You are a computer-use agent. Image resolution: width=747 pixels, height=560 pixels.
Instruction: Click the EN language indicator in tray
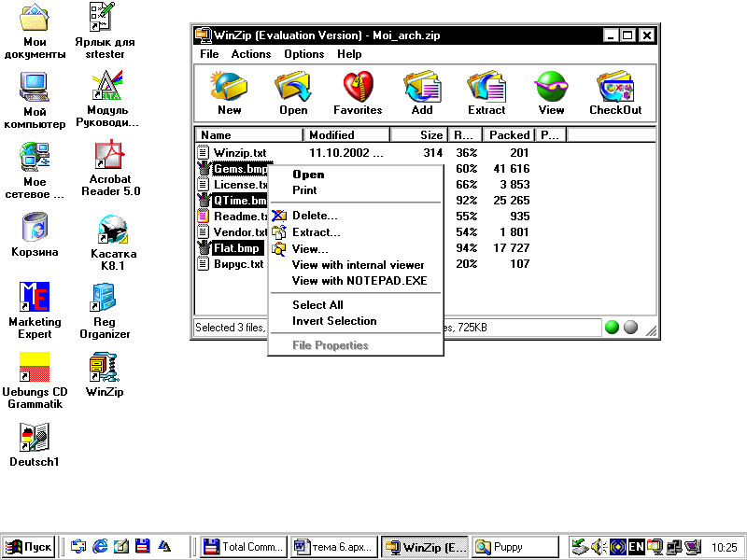(x=637, y=546)
